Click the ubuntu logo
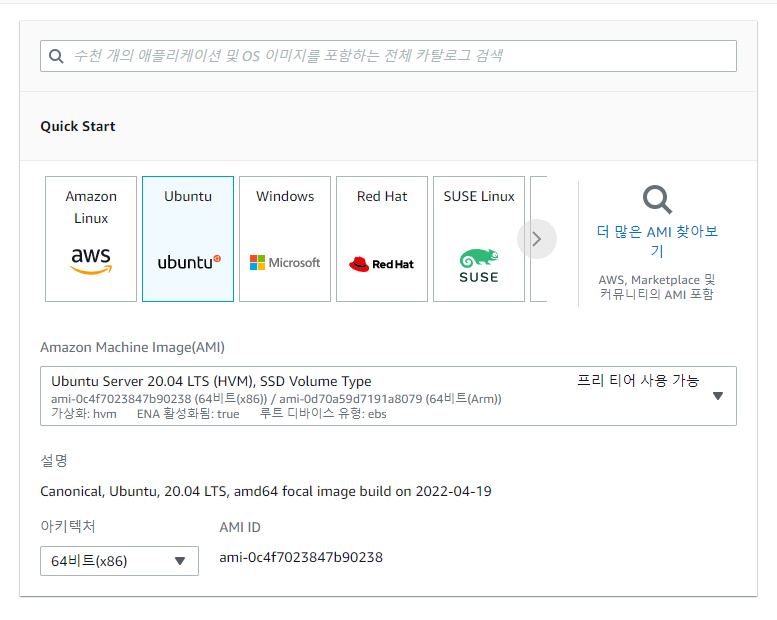Viewport: 777px width, 620px height. click(x=189, y=262)
